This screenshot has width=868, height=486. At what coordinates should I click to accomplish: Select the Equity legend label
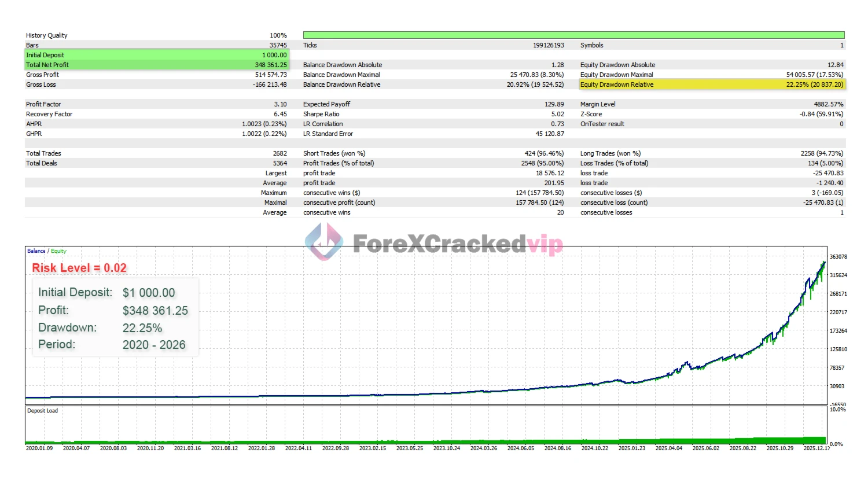pos(58,251)
